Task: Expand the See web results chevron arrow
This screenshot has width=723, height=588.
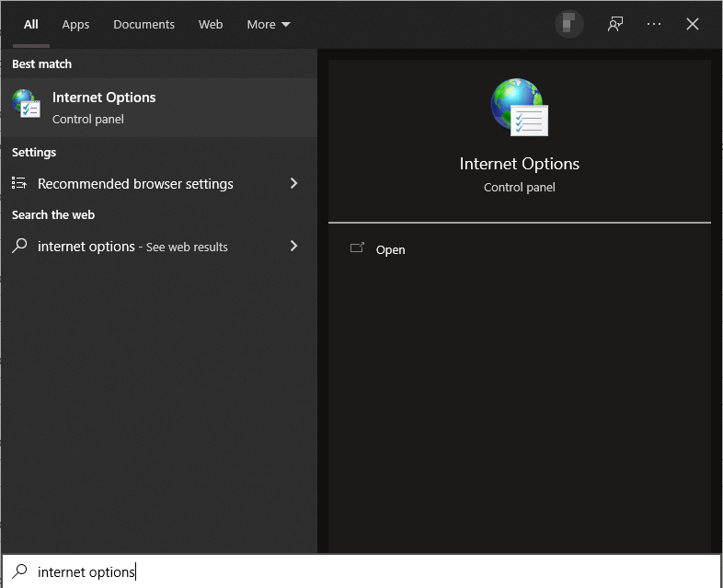Action: pos(294,246)
